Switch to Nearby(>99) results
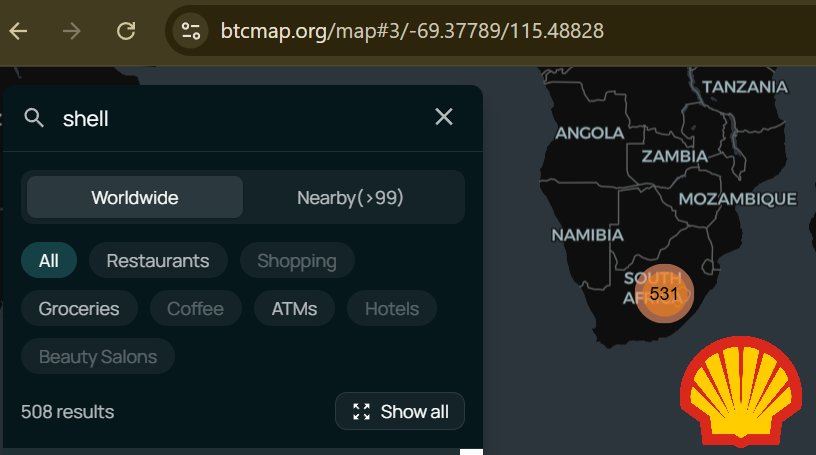This screenshot has width=816, height=455. coord(350,197)
